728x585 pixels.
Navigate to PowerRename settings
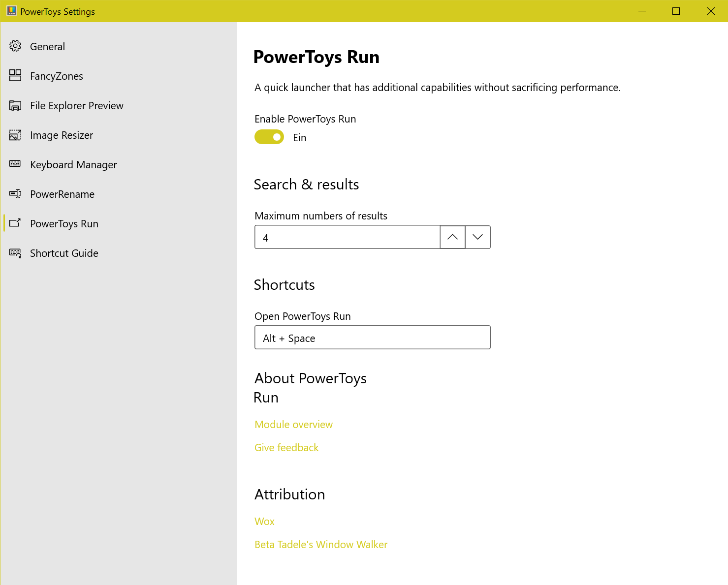tap(119, 194)
